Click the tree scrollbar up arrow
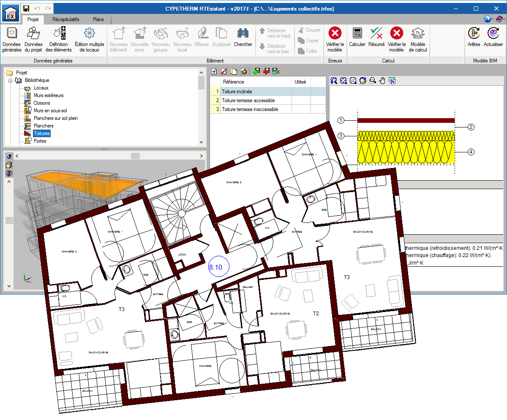Screen dimensions: 507x420 click(x=201, y=72)
